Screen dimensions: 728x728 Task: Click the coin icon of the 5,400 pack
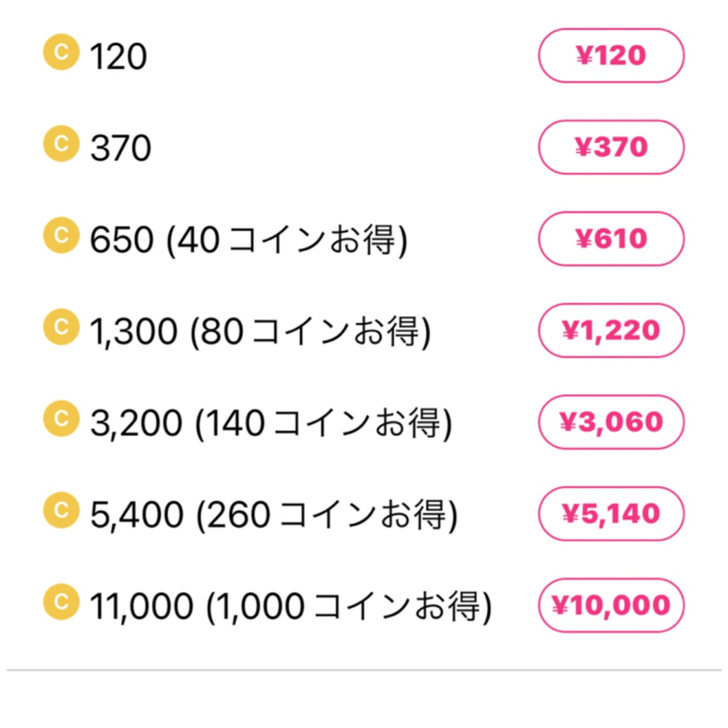tap(61, 510)
